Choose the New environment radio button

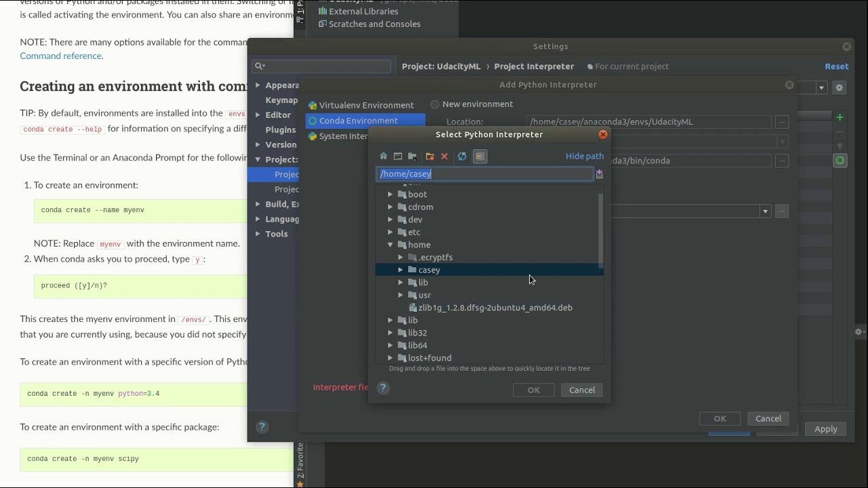pyautogui.click(x=435, y=104)
